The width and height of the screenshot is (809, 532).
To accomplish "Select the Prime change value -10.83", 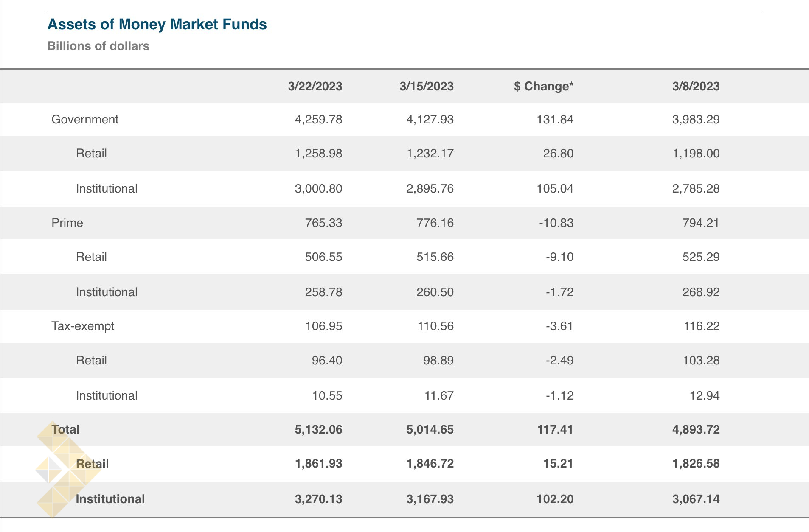I will 556,223.
